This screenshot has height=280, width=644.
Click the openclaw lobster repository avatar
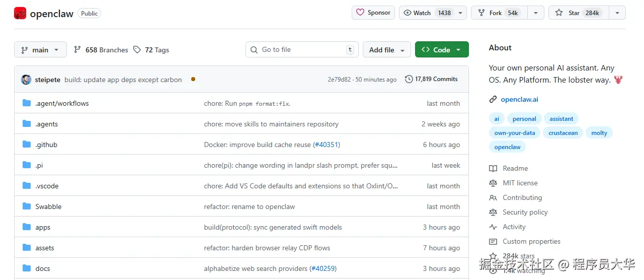point(20,13)
